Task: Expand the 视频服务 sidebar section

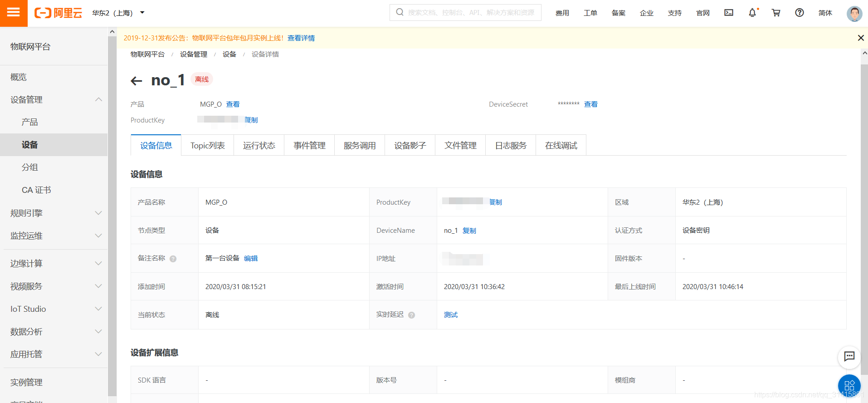Action: 98,286
